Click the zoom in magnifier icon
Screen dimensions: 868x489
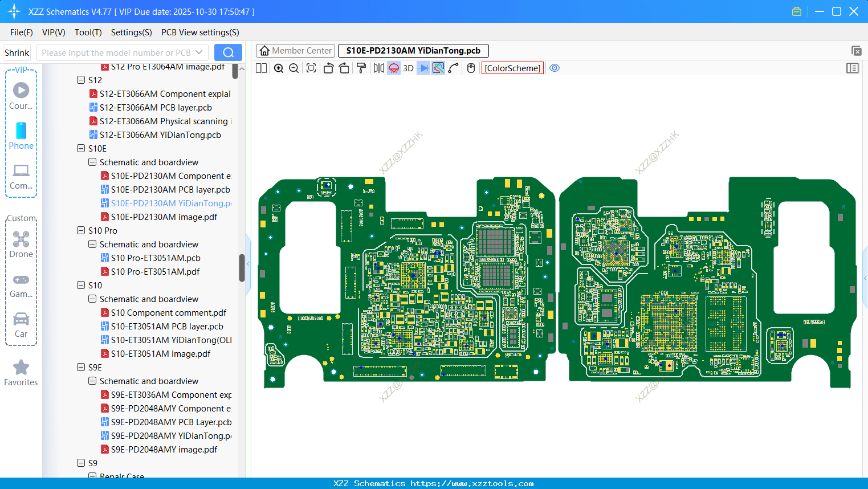click(279, 68)
